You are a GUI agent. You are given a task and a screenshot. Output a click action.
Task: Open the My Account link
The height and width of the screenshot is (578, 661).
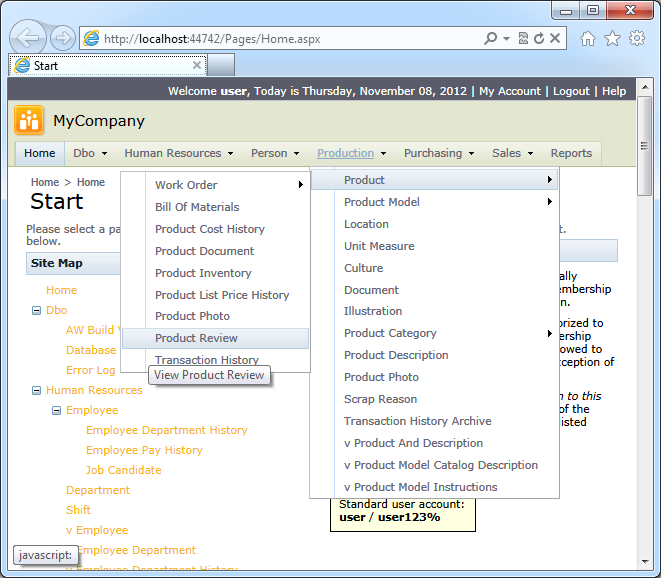[x=509, y=91]
